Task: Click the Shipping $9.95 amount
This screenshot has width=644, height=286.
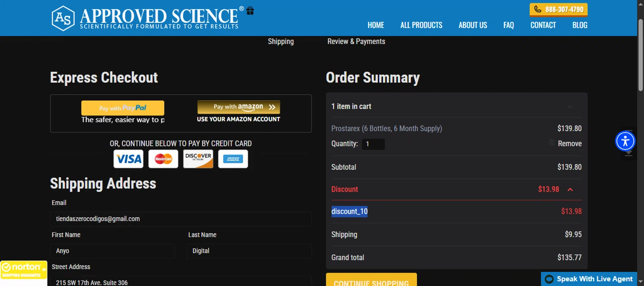Action: (x=573, y=235)
